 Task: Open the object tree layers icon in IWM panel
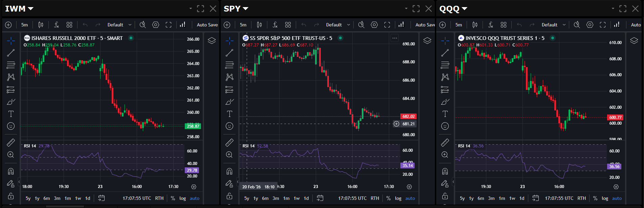coord(212,41)
